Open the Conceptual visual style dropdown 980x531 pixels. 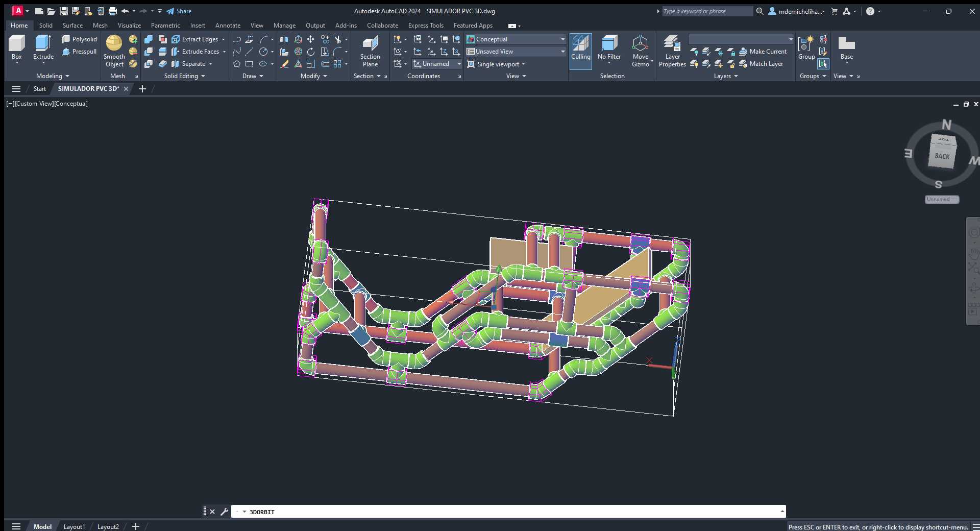(x=516, y=39)
